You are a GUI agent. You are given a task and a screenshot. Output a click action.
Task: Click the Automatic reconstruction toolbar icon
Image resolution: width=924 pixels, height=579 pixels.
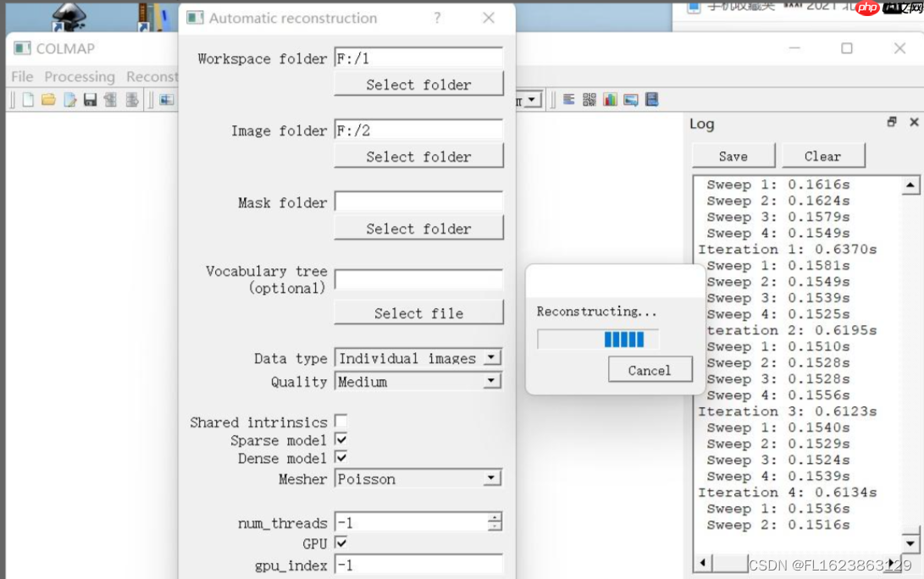pyautogui.click(x=167, y=100)
